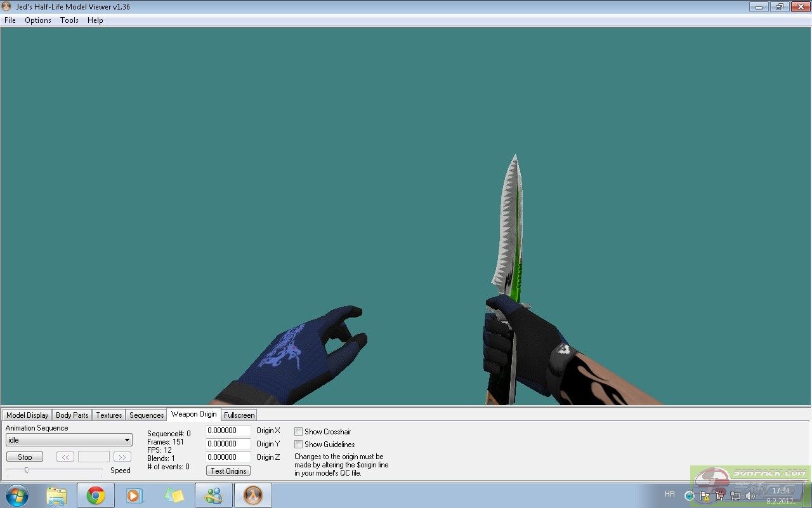Screen dimensions: 812x508
Task: Click the volume speaker tray icon
Action: pos(750,495)
